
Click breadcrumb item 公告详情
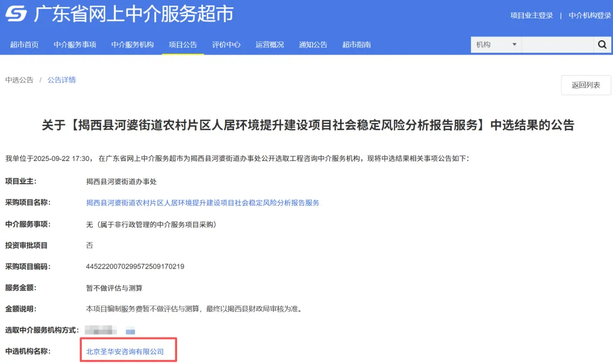tap(62, 80)
